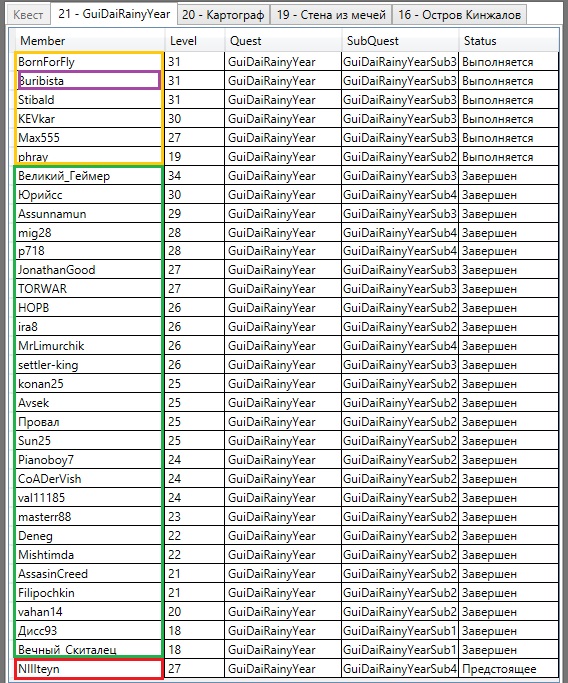
Task: Click level 23 cell in masterr88 row
Action: click(195, 517)
